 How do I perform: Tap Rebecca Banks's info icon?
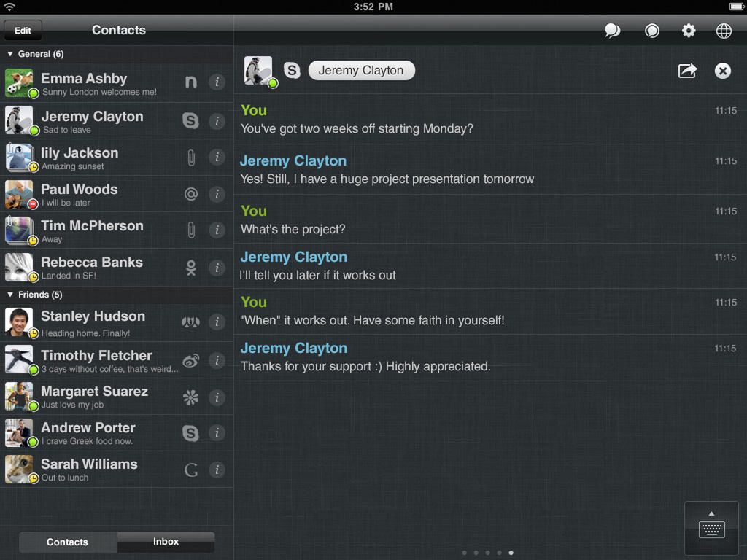[x=217, y=268]
